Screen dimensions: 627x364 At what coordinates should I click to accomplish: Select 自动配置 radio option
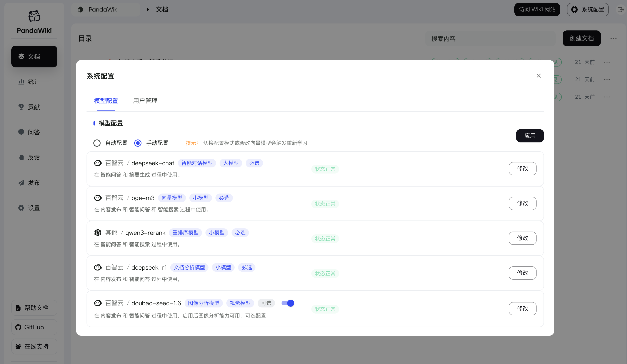(x=97, y=143)
